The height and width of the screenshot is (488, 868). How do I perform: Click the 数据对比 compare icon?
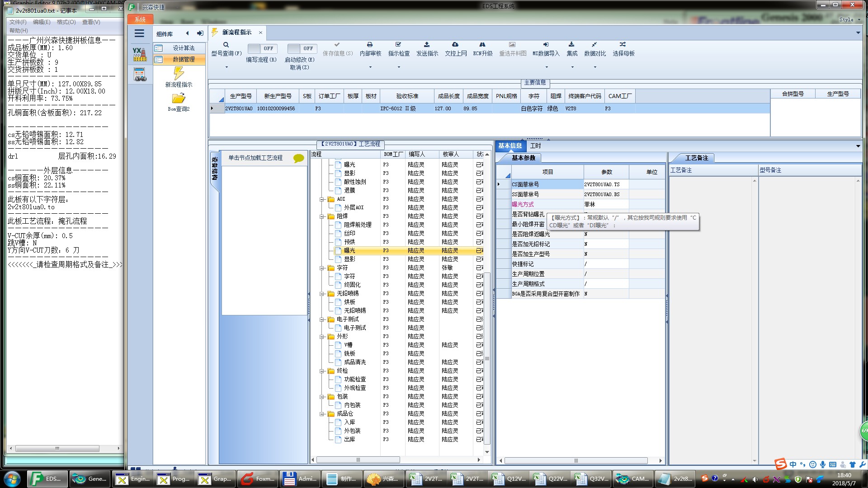pyautogui.click(x=594, y=45)
